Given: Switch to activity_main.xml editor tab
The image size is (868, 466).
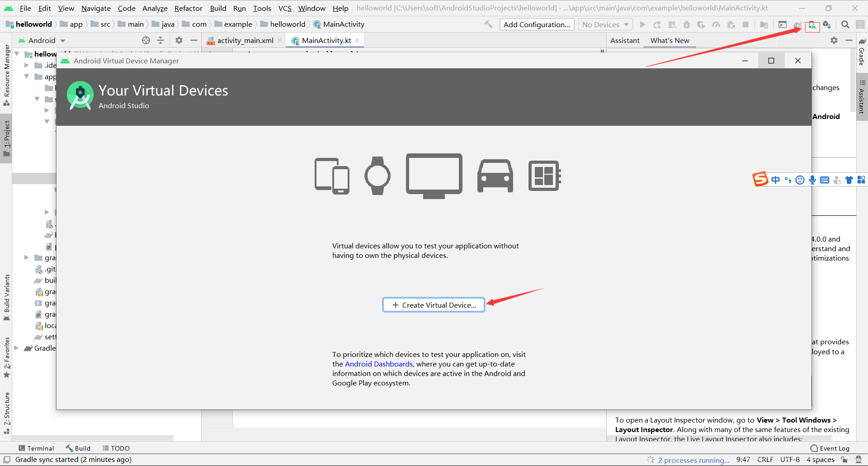Looking at the screenshot, I should [245, 40].
